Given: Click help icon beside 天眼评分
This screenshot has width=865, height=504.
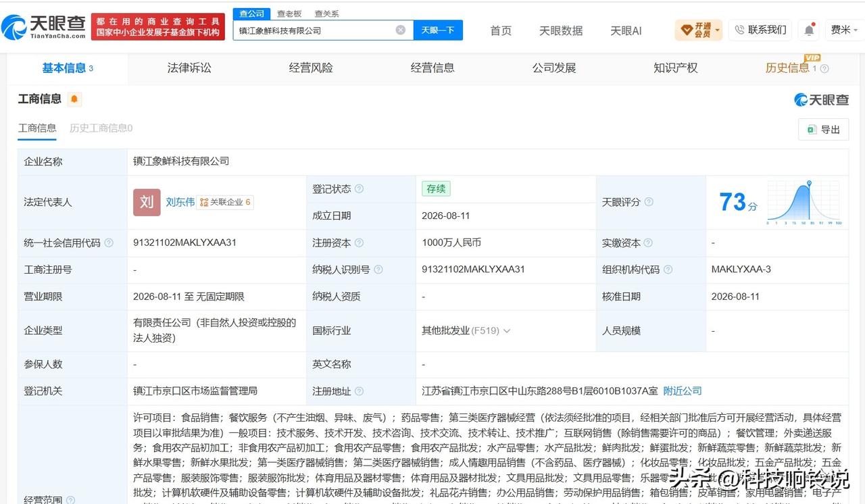Looking at the screenshot, I should pos(649,202).
